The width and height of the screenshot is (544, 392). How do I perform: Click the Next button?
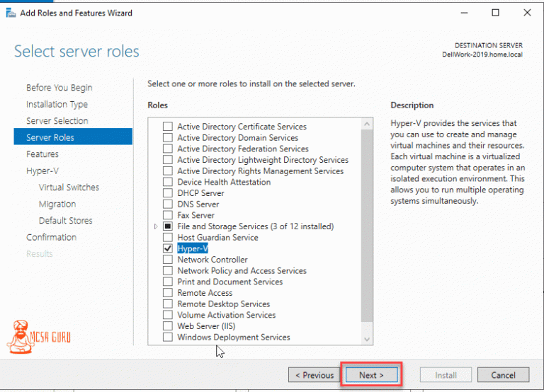tap(372, 375)
